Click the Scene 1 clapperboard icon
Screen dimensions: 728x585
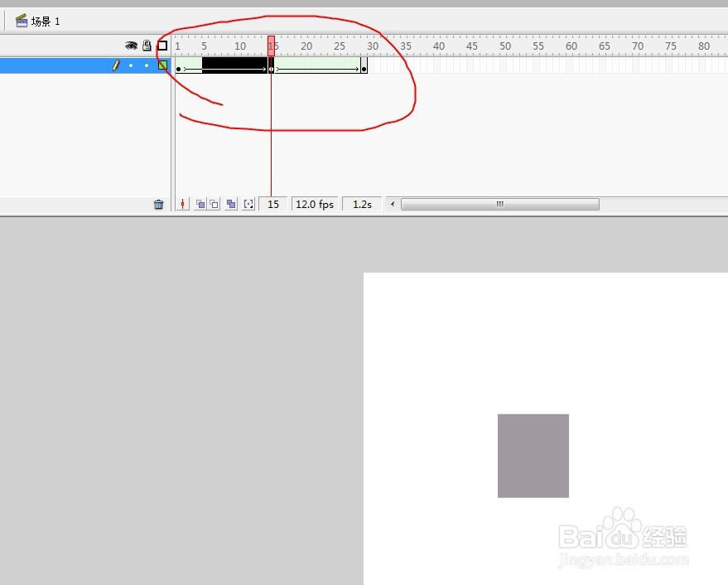click(x=22, y=21)
